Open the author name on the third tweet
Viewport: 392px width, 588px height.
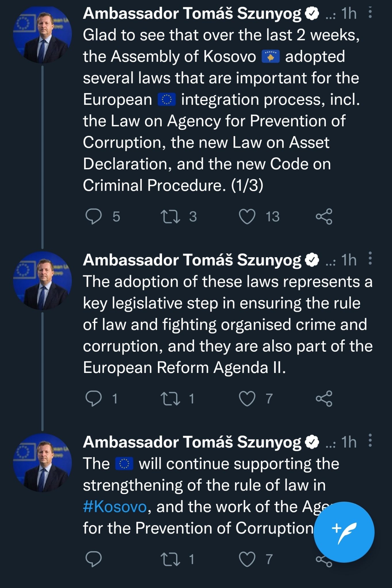(192, 442)
